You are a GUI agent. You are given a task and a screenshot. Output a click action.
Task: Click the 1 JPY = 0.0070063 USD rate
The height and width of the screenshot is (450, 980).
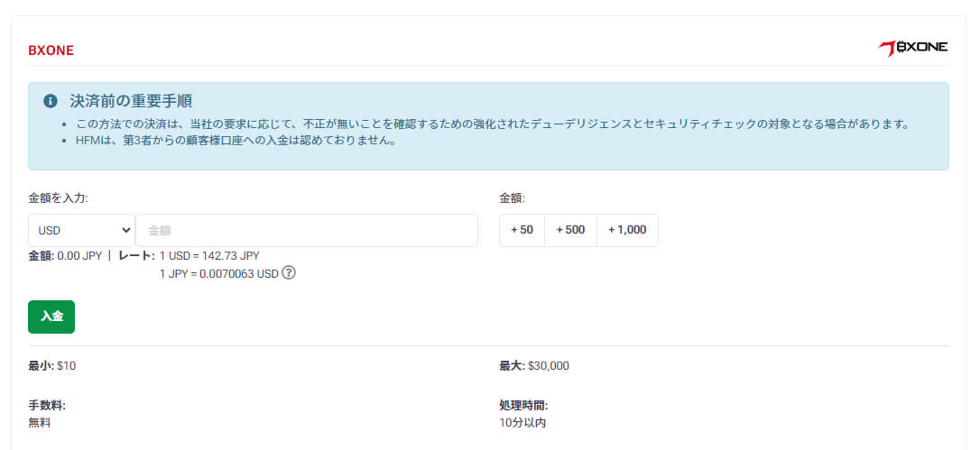218,273
